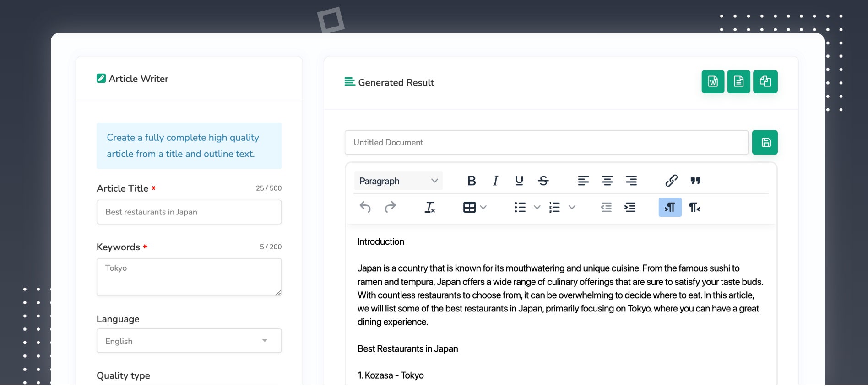Decrease paragraph indent
The width and height of the screenshot is (868, 386).
[606, 207]
